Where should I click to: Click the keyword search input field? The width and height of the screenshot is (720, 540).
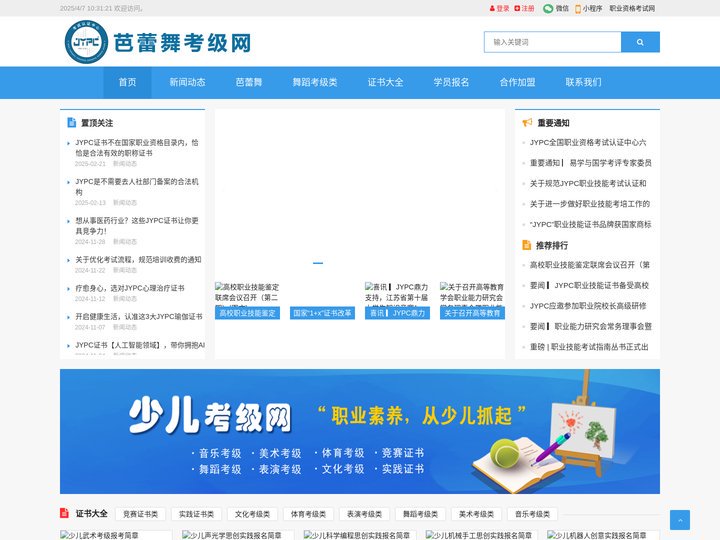552,42
